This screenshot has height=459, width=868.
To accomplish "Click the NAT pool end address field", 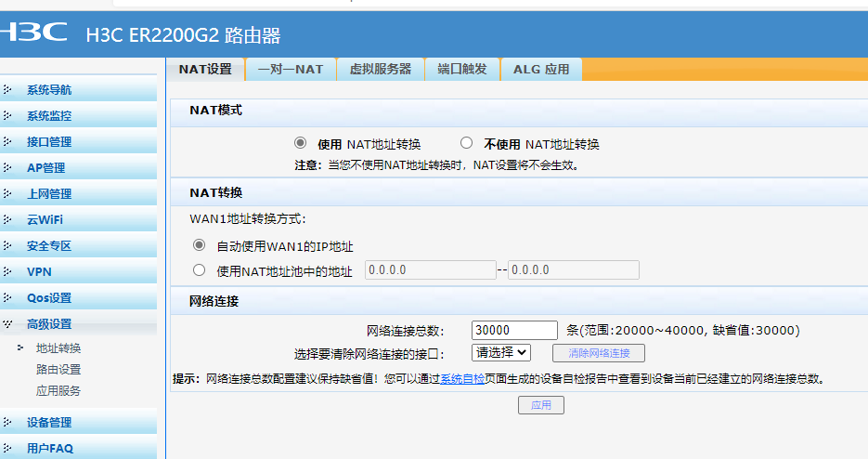I will pyautogui.click(x=574, y=270).
